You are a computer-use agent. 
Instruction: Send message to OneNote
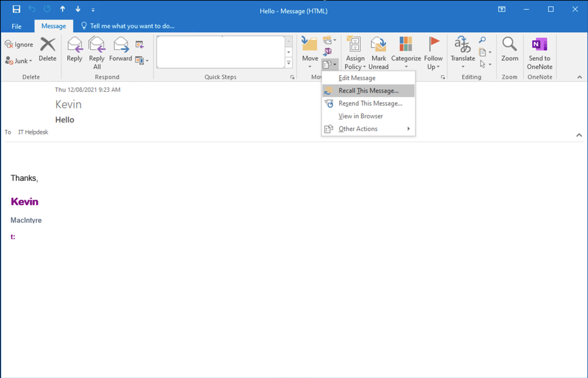(x=539, y=52)
